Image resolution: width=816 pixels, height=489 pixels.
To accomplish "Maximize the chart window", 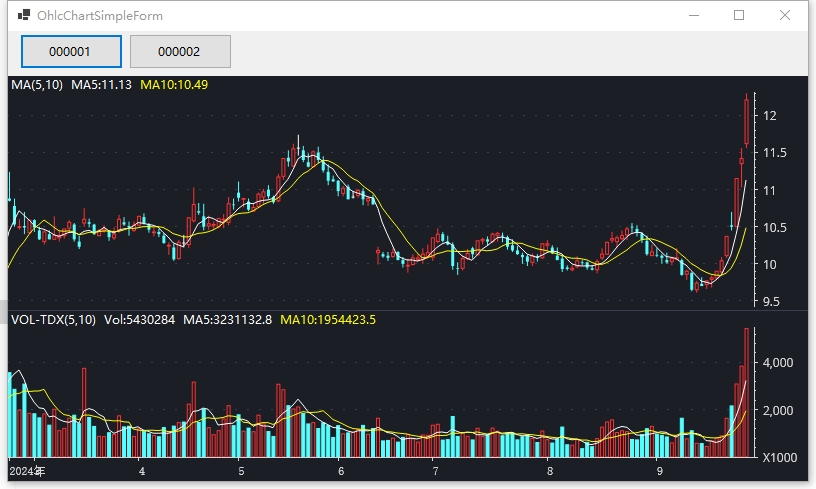I will tap(739, 16).
